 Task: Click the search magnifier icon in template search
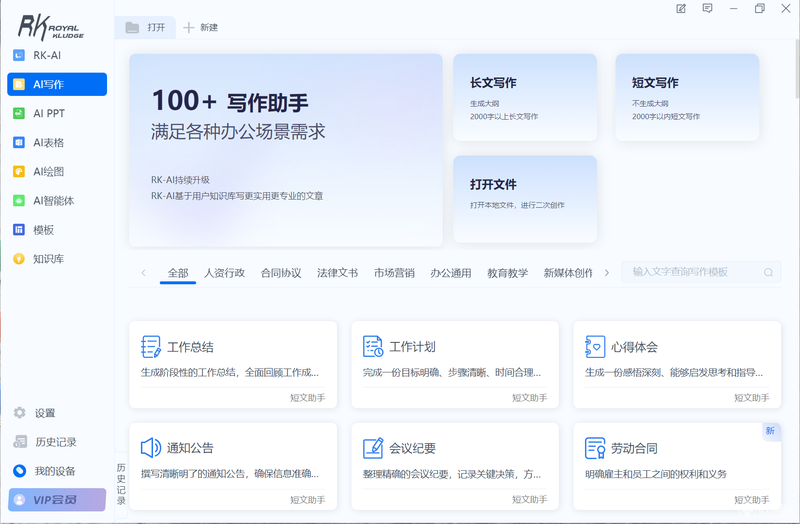(768, 272)
